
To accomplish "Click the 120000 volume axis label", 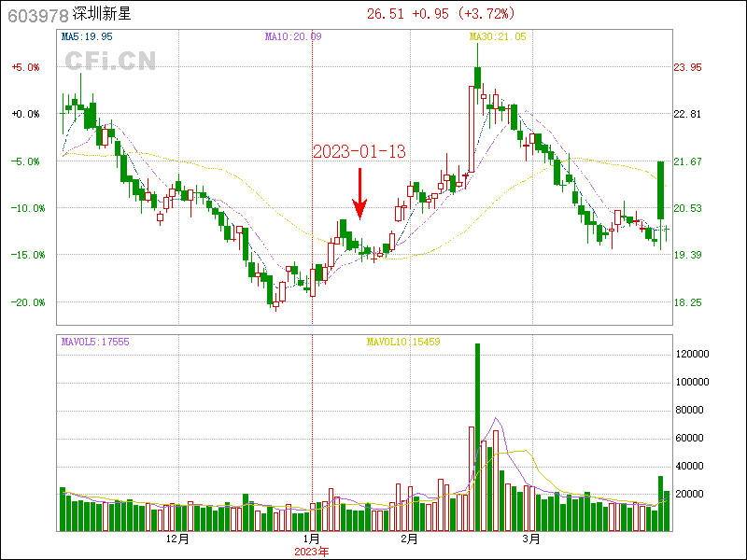I will [x=693, y=355].
